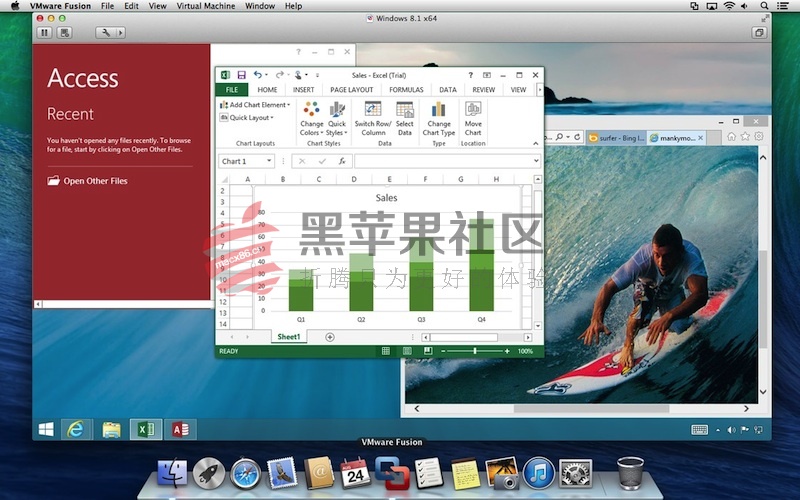Open the Excel FILE tab
The width and height of the screenshot is (800, 500).
pyautogui.click(x=232, y=89)
